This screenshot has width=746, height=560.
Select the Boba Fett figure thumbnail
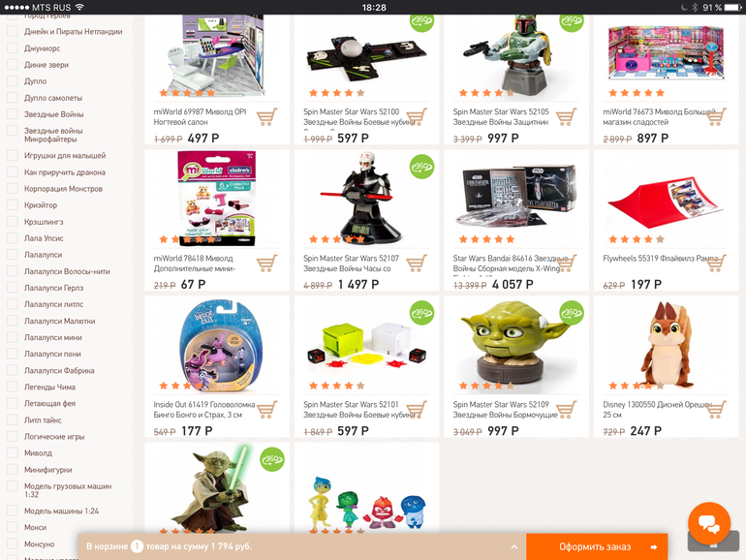516,56
